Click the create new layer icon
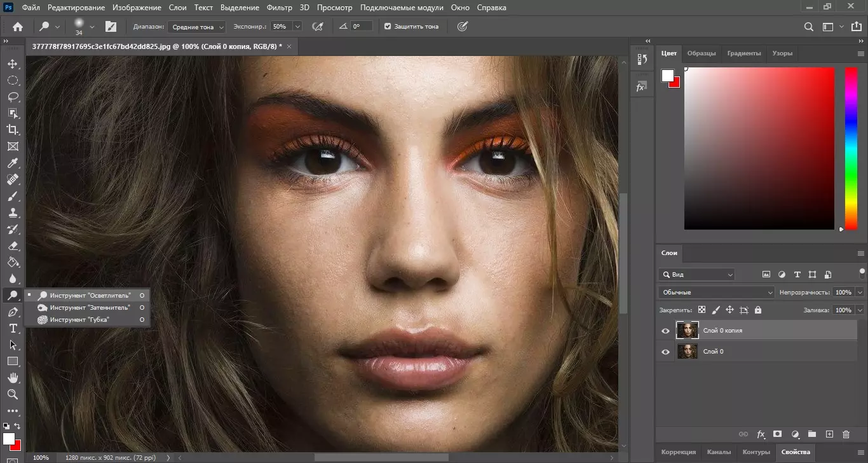 (829, 434)
